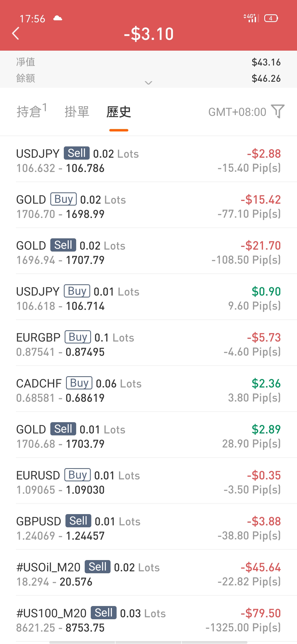
Task: Select the 歷史 tab
Action: 119,112
